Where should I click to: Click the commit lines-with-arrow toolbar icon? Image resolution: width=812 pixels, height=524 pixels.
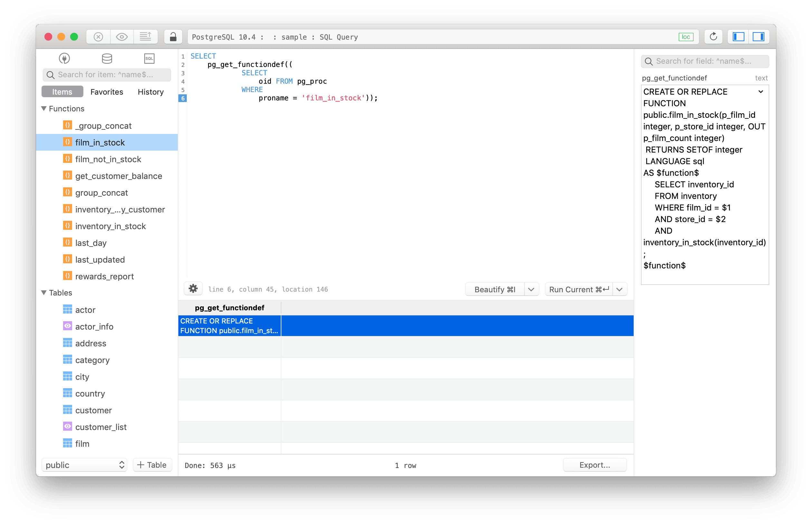pos(146,37)
